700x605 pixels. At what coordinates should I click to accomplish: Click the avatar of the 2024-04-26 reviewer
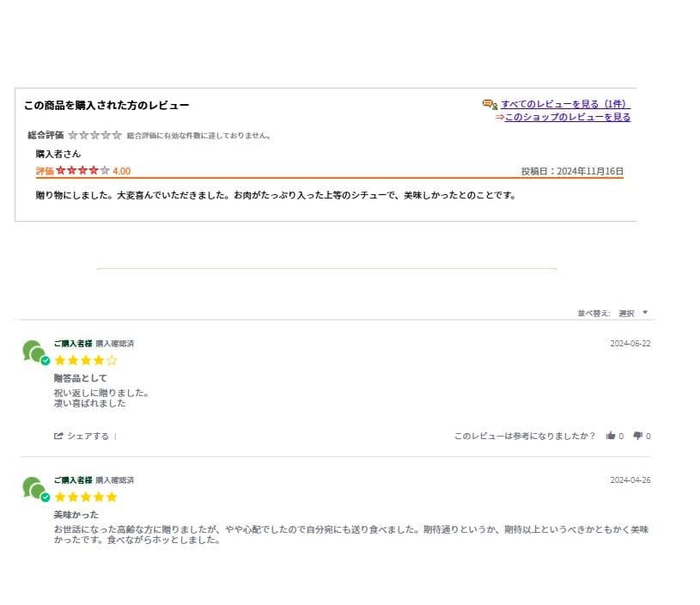pos(34,488)
